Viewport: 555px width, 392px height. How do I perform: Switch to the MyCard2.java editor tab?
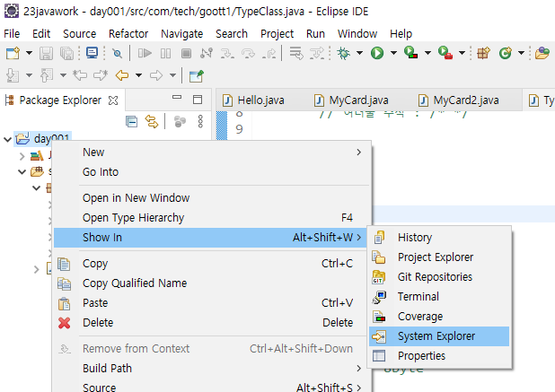pos(459,100)
